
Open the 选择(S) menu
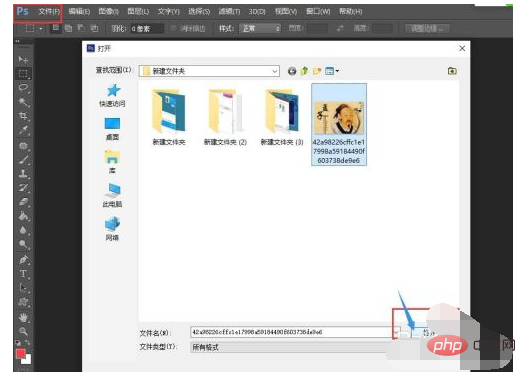coord(199,12)
